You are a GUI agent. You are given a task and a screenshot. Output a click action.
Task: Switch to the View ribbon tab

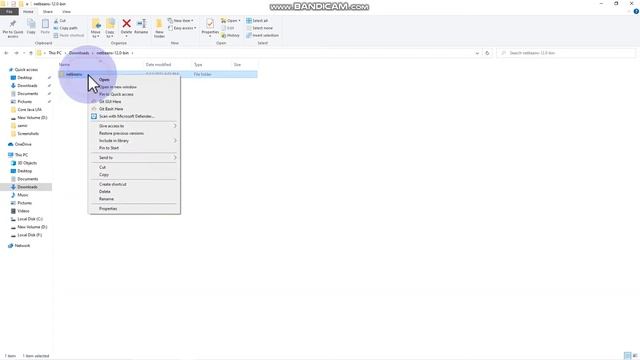point(66,12)
